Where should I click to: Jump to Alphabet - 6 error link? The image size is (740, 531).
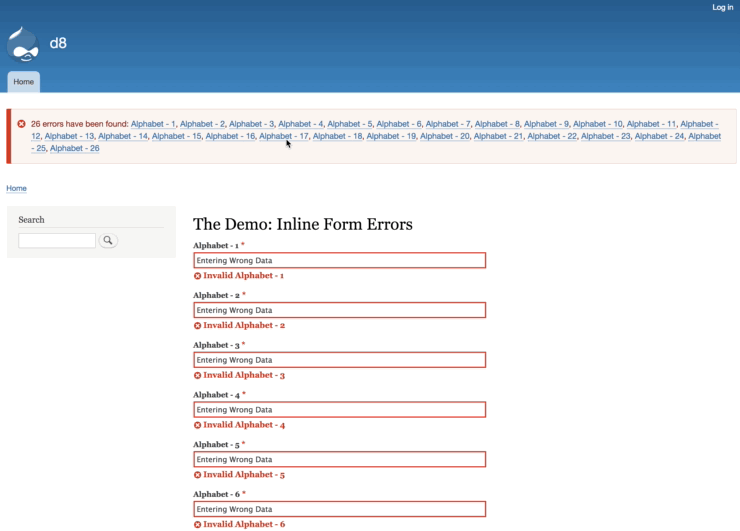(x=399, y=124)
